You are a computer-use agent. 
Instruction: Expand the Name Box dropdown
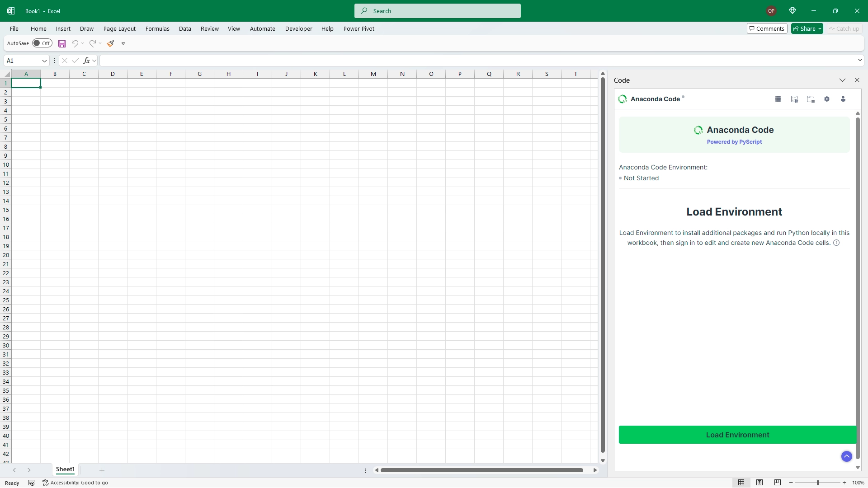tap(44, 61)
